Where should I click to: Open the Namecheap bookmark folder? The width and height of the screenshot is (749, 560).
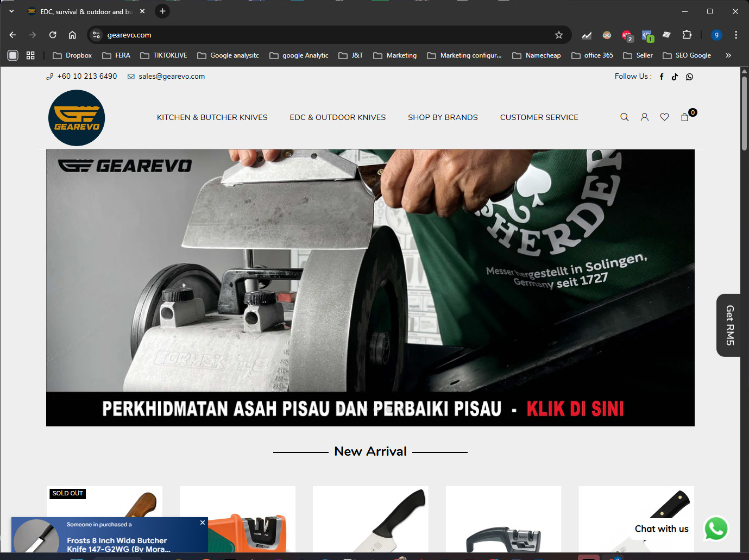coord(537,55)
